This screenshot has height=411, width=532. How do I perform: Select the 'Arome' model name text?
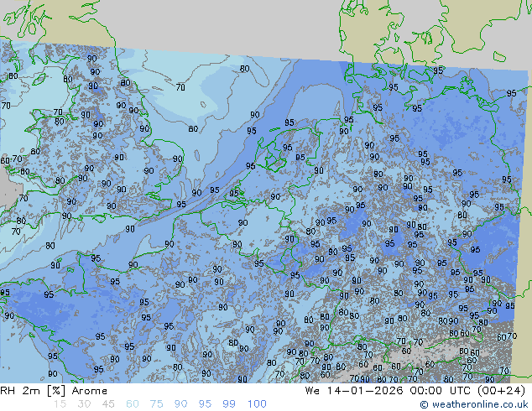coord(89,391)
